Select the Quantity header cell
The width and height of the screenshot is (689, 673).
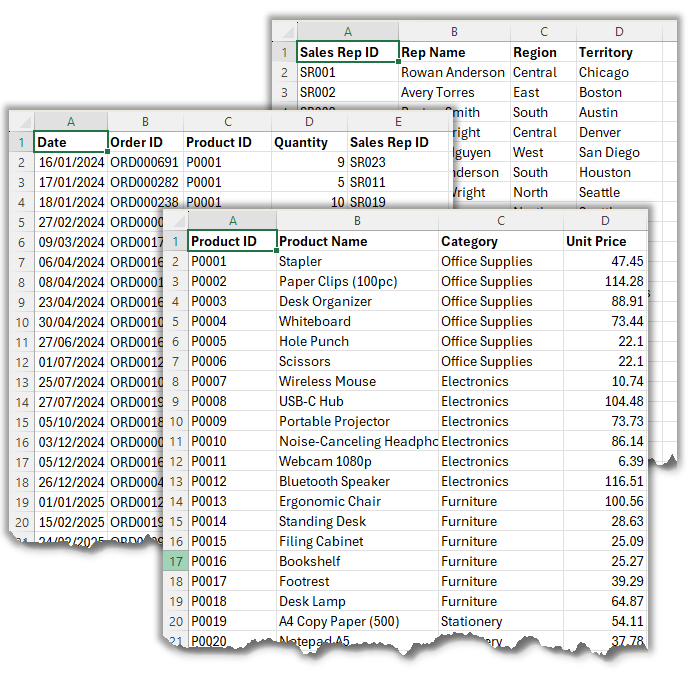click(x=309, y=142)
